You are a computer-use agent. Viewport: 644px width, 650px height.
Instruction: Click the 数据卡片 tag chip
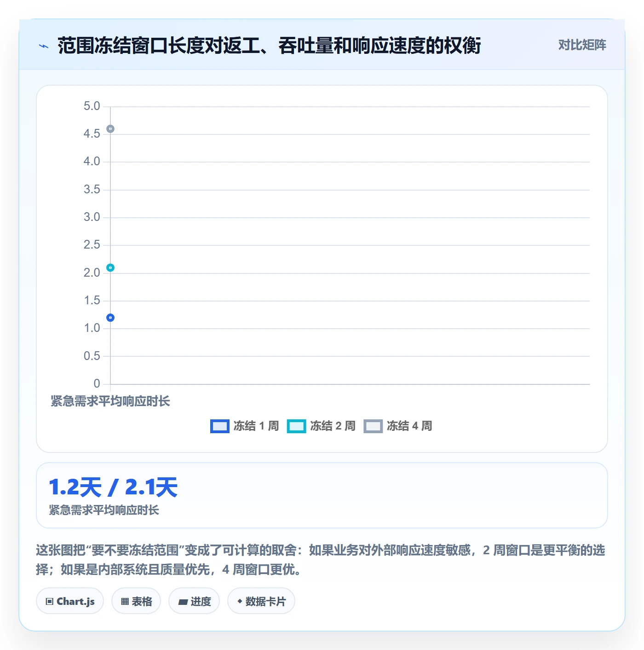[261, 601]
